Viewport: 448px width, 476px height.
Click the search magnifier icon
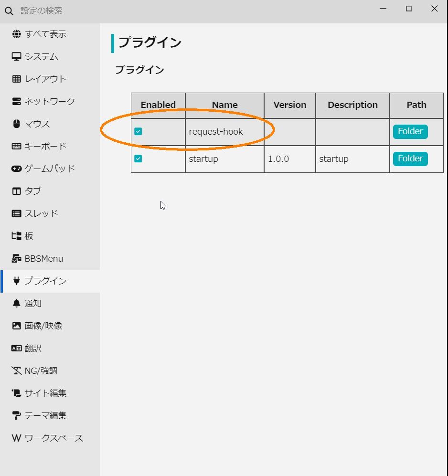coord(9,11)
